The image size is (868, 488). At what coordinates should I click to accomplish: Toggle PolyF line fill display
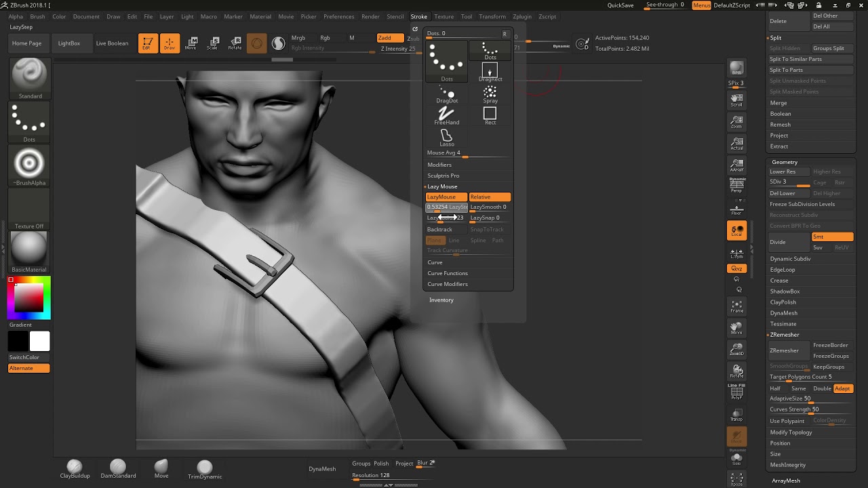[736, 392]
